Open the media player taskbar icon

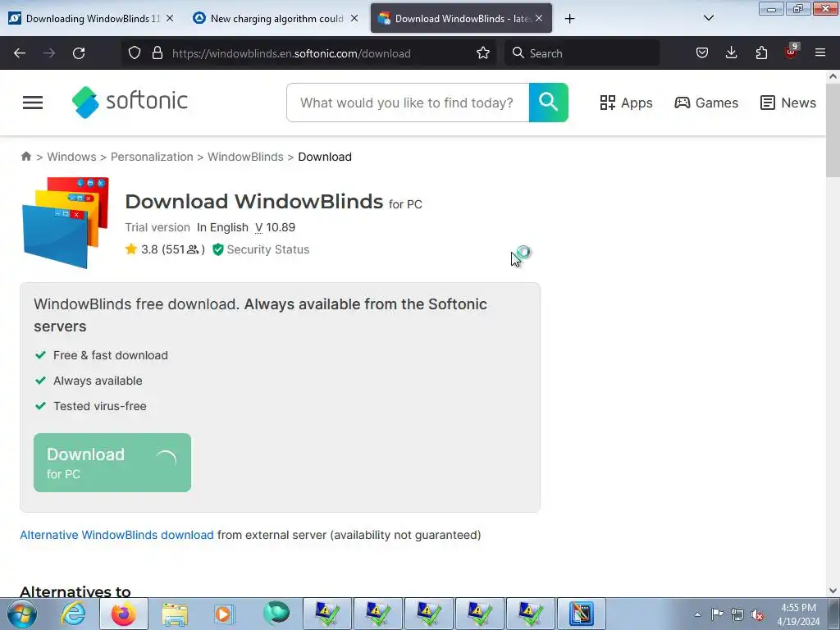225,614
